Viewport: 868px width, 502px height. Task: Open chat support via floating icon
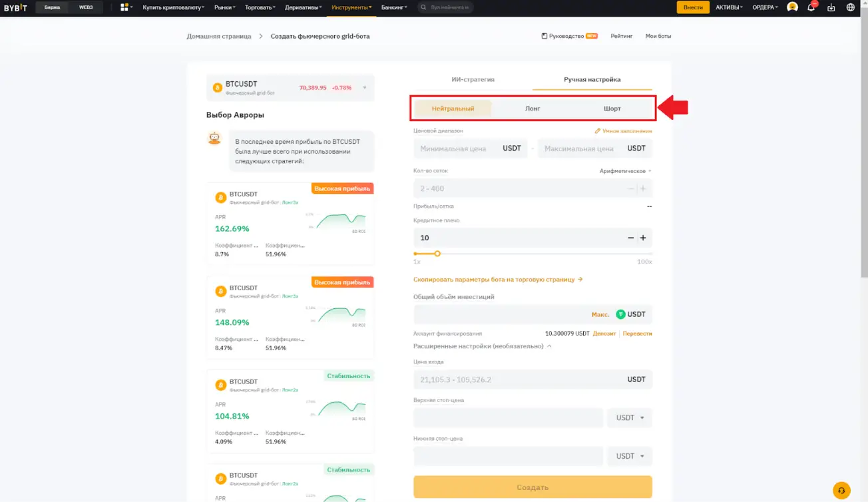(x=841, y=488)
